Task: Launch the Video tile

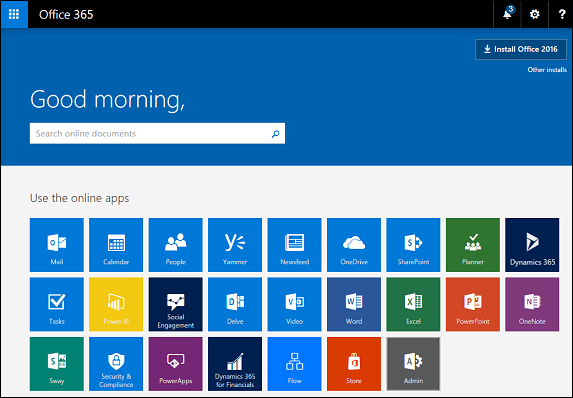Action: (x=295, y=304)
